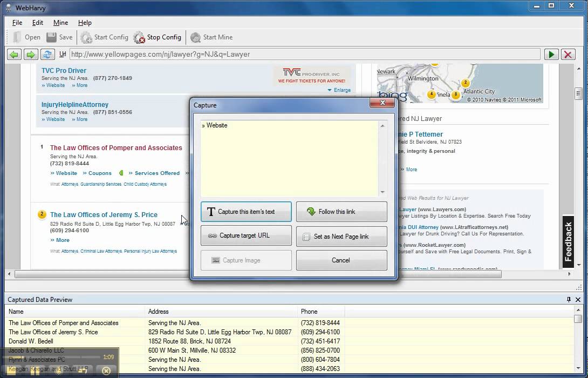
Task: Pause playback in the overlay player
Action: pyautogui.click(x=35, y=371)
